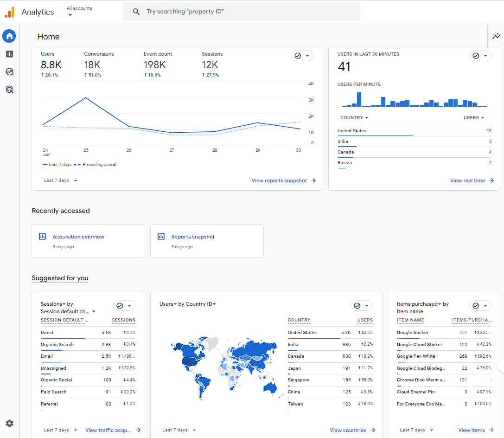Open the Admin settings gear icon
Screen dimensions: 504x438
[9, 423]
